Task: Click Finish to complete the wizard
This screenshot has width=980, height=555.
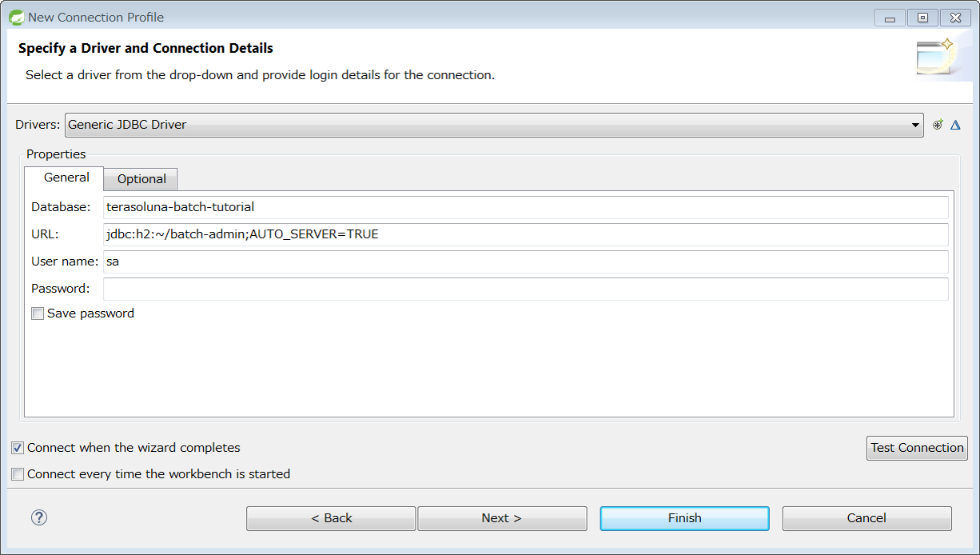Action: [684, 518]
